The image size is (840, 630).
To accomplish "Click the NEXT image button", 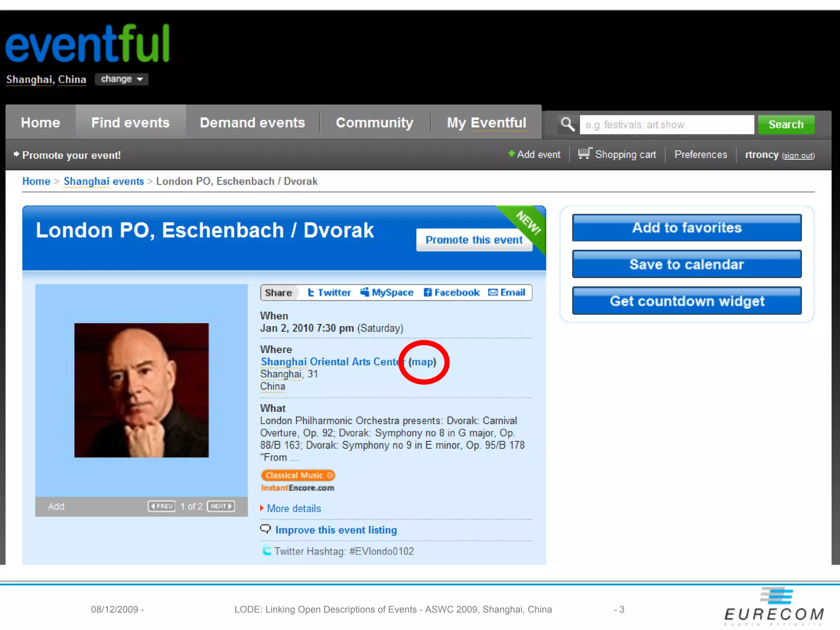I will 221,506.
